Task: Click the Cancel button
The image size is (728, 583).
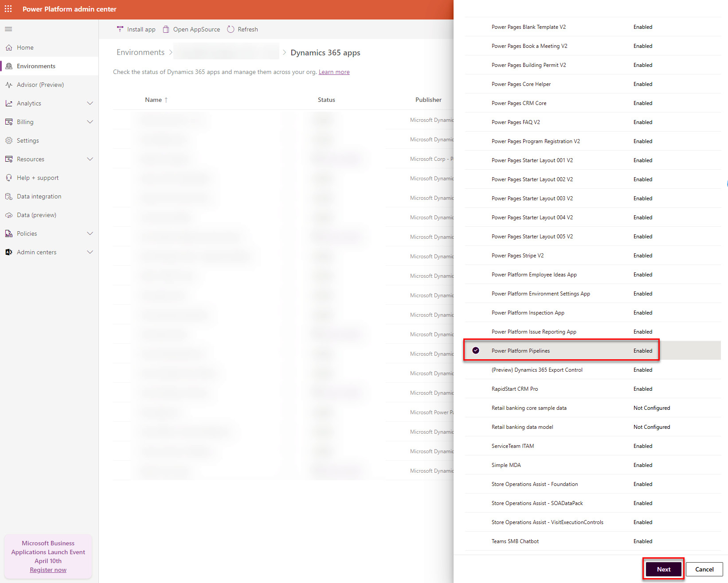Action: (x=704, y=569)
